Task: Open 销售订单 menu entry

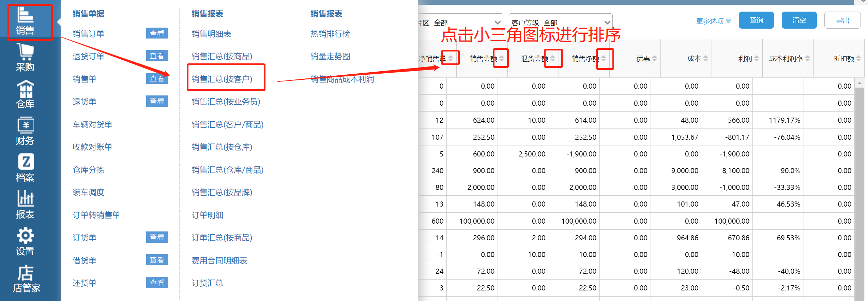Action: tap(88, 34)
